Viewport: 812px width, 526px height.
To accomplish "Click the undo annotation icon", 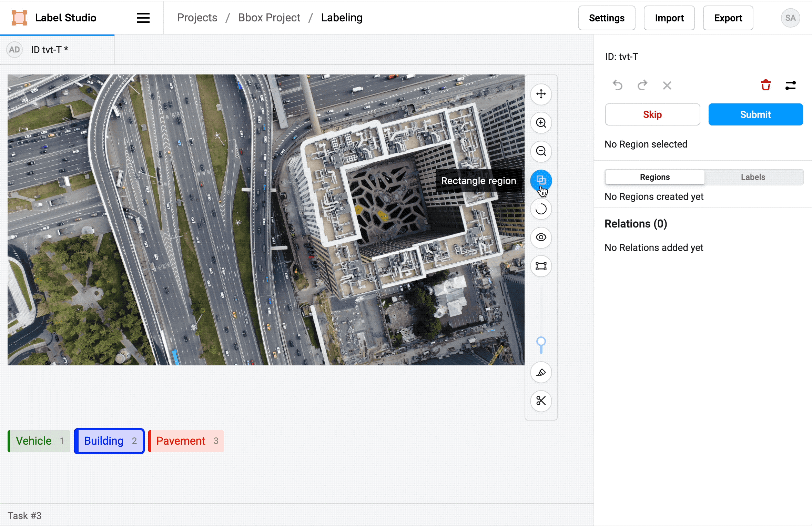I will click(x=617, y=85).
